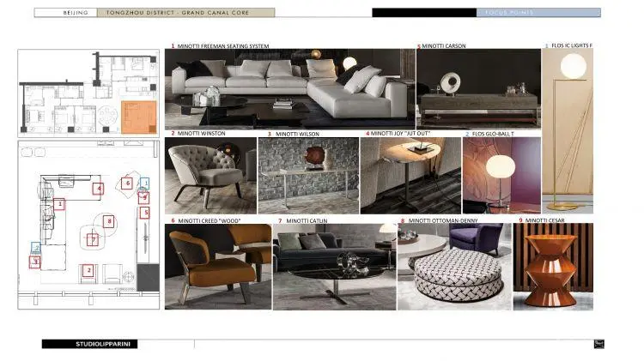Open the Minotti Ottoman-Denny pouf image
The width and height of the screenshot is (644, 361).
coord(454,266)
